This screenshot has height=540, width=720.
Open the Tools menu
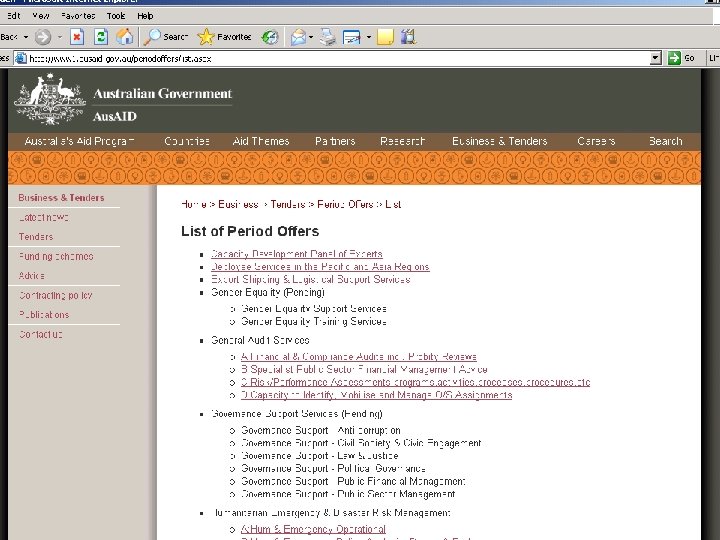click(116, 16)
